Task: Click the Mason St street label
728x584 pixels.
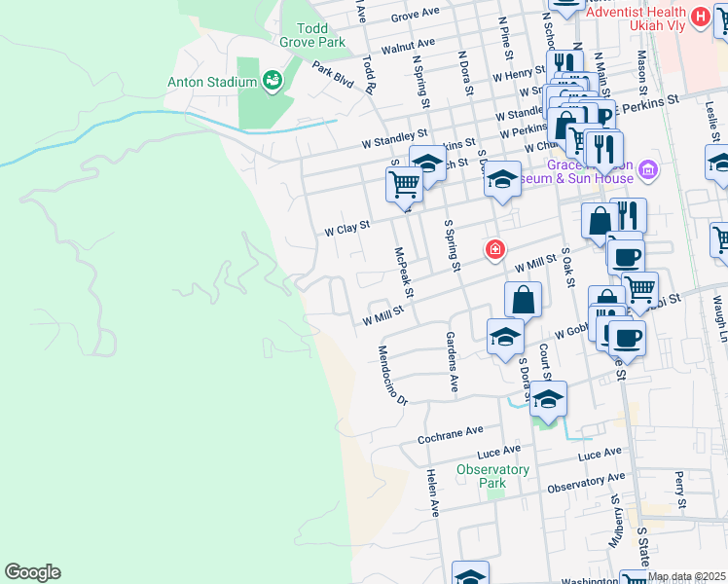Action: tap(641, 73)
